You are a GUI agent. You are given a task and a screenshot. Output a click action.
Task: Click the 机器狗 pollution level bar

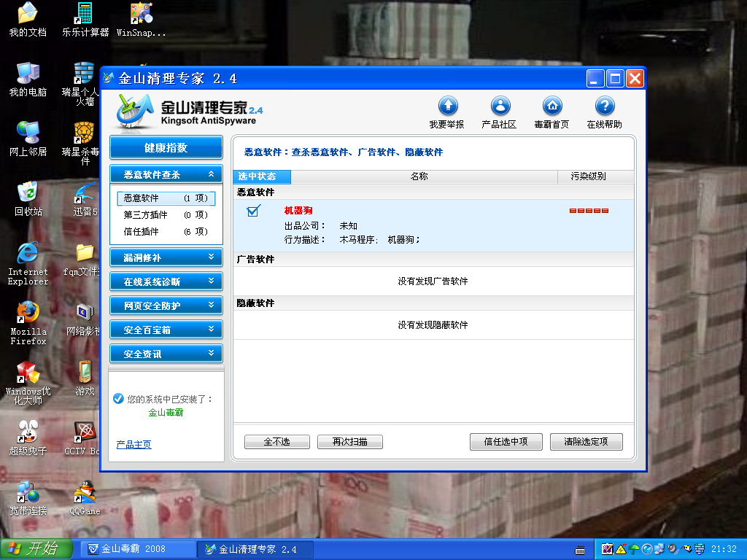click(589, 211)
